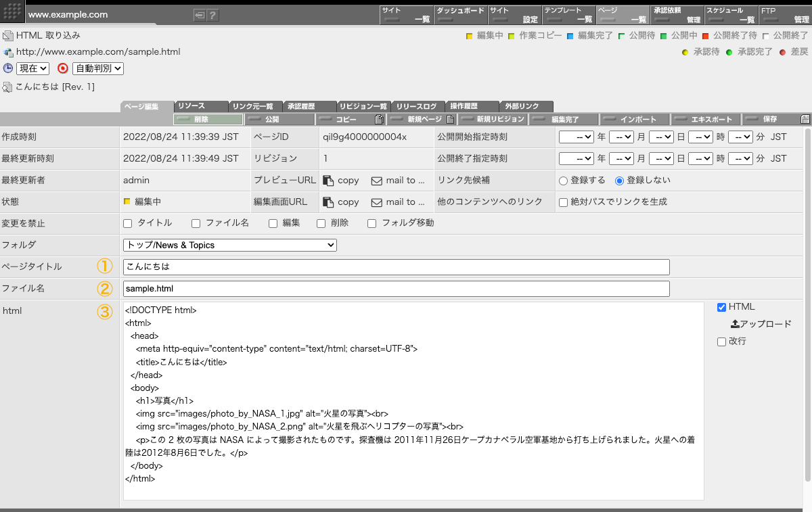
Task: Click the yellow 編集中 status icon in 状態 row
Action: (x=127, y=202)
